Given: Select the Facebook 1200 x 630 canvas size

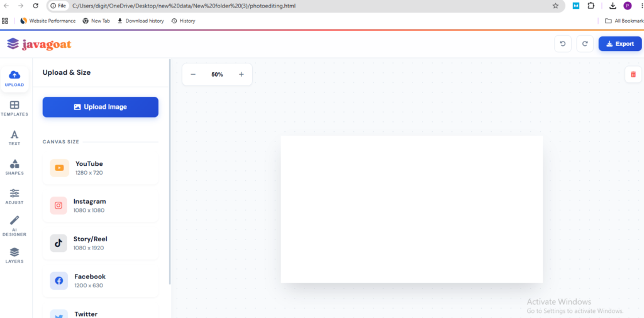Looking at the screenshot, I should point(100,281).
